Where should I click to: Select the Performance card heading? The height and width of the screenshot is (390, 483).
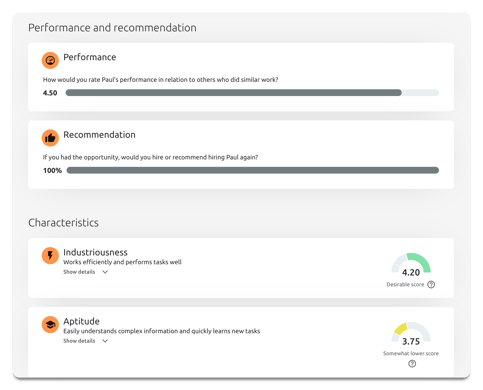[90, 57]
